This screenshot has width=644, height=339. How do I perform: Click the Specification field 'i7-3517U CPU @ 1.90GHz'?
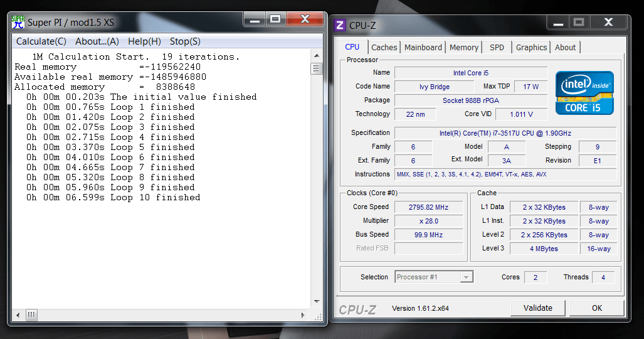coord(505,133)
